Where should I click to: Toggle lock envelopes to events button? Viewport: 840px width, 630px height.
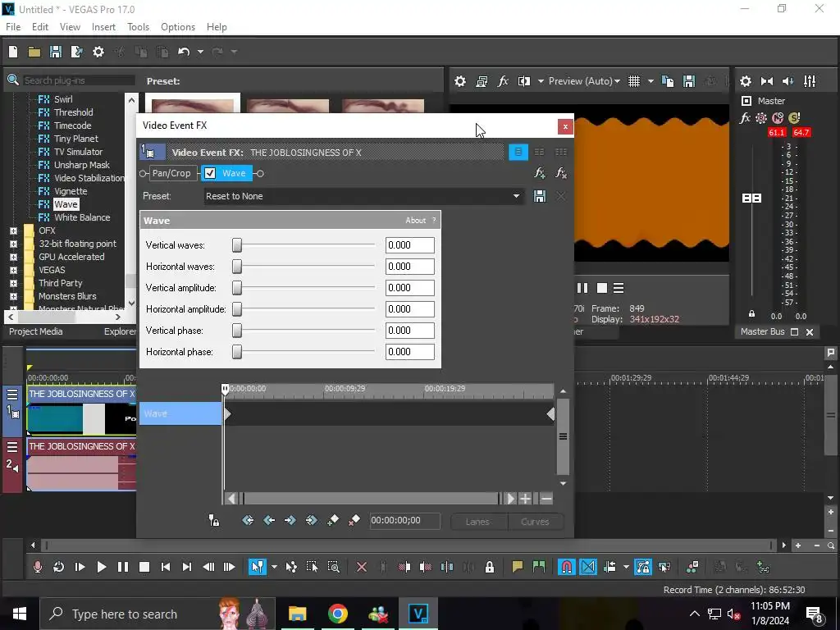(643, 567)
